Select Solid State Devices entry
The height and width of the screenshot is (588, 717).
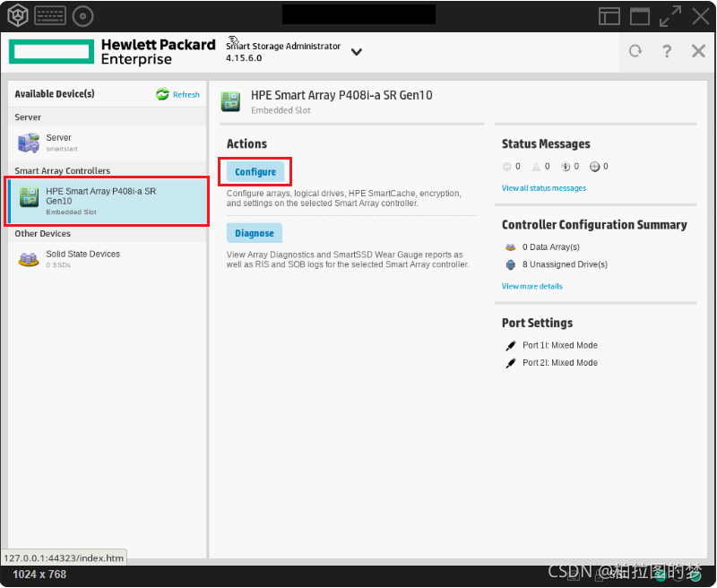pos(107,259)
